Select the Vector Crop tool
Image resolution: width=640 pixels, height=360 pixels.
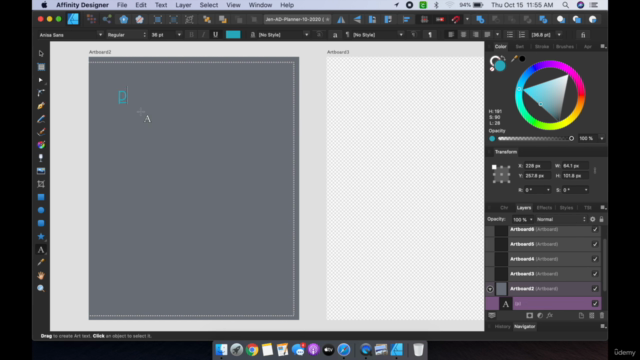pos(41,184)
